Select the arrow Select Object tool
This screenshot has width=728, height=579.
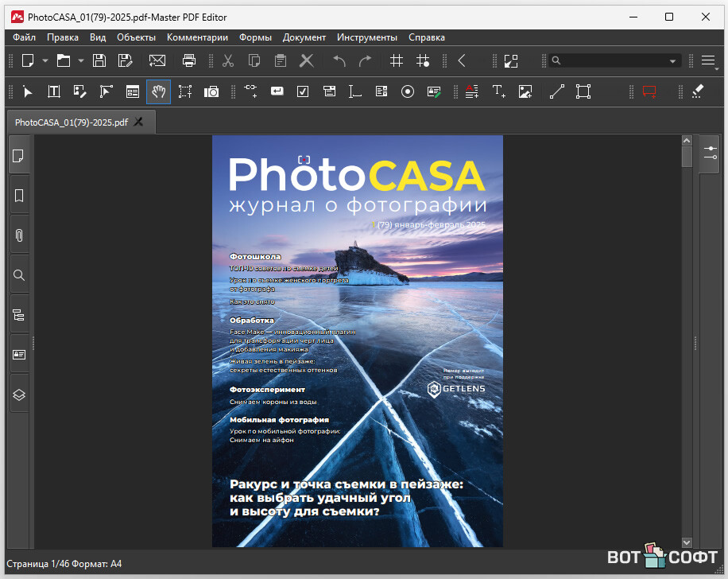point(27,92)
